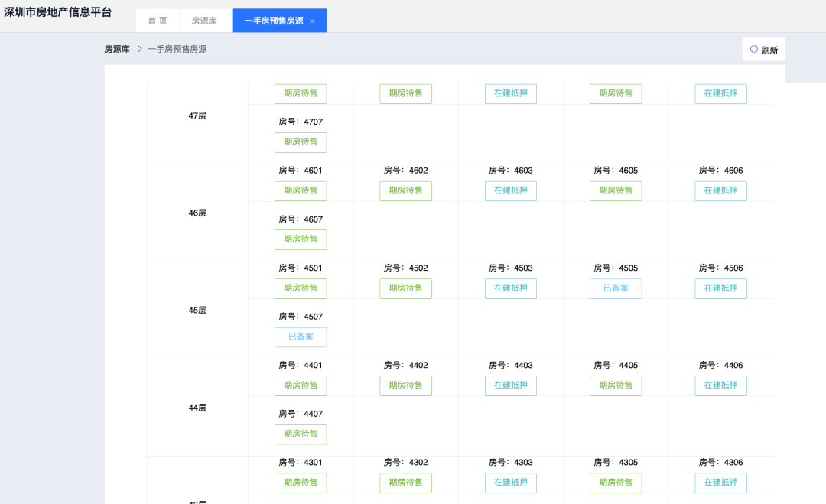Click 已备案 badge for room 4507
The height and width of the screenshot is (504, 826).
301,337
